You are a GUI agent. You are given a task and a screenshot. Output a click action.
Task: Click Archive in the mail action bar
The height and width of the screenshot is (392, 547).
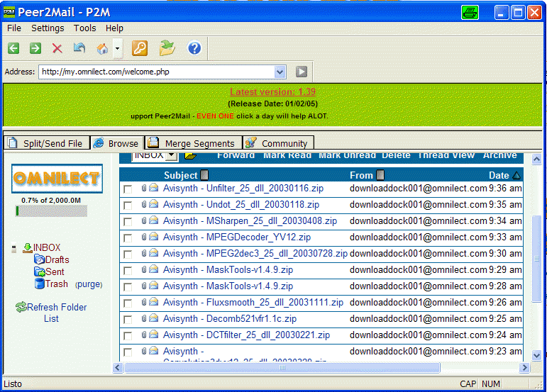(499, 155)
